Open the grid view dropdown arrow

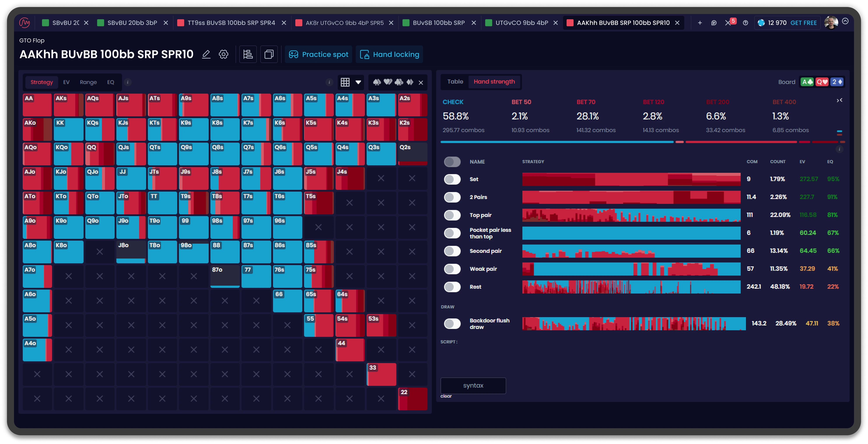[x=358, y=82]
